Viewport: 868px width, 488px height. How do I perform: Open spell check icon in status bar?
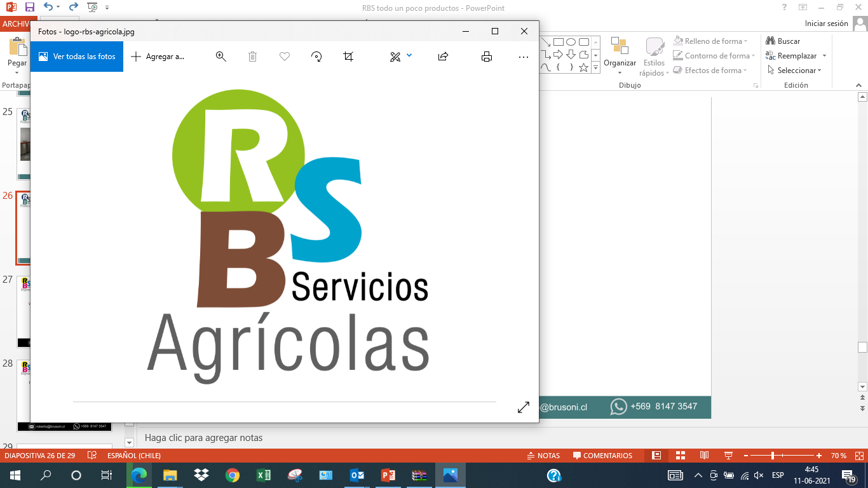93,456
